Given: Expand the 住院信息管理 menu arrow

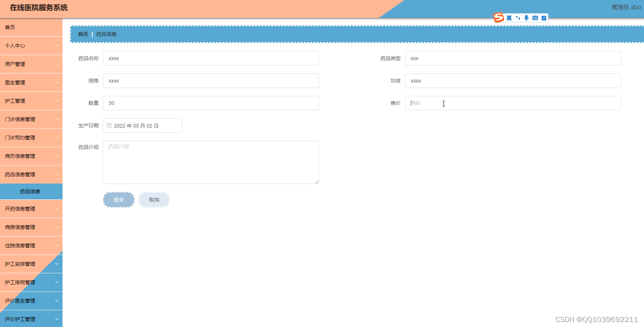Looking at the screenshot, I should (57, 245).
